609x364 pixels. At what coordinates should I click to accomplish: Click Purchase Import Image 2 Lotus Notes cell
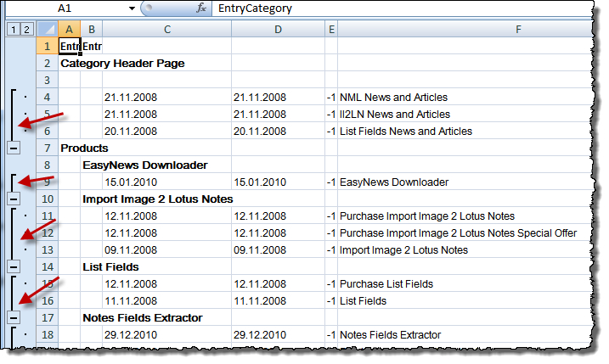pyautogui.click(x=427, y=216)
